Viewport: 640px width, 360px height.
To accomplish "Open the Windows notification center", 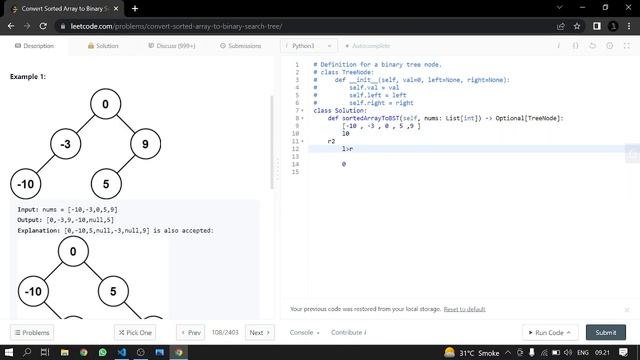I will pos(623,352).
